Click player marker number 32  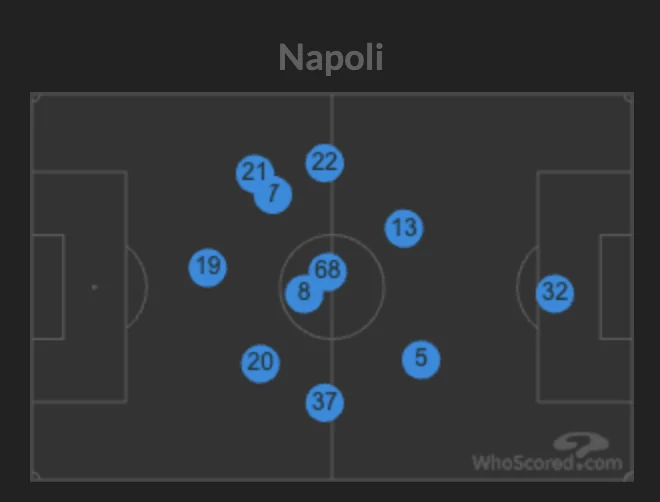pos(554,292)
